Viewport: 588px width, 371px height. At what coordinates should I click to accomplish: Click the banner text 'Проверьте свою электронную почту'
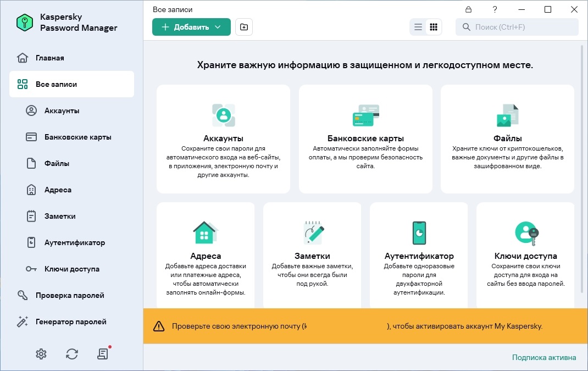(x=236, y=326)
